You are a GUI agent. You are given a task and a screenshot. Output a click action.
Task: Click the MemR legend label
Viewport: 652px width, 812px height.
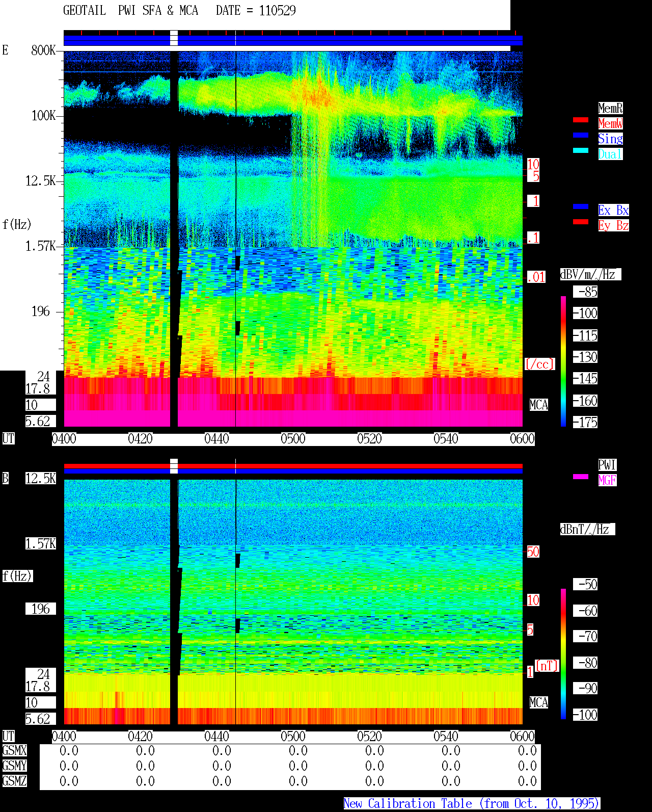pos(610,108)
